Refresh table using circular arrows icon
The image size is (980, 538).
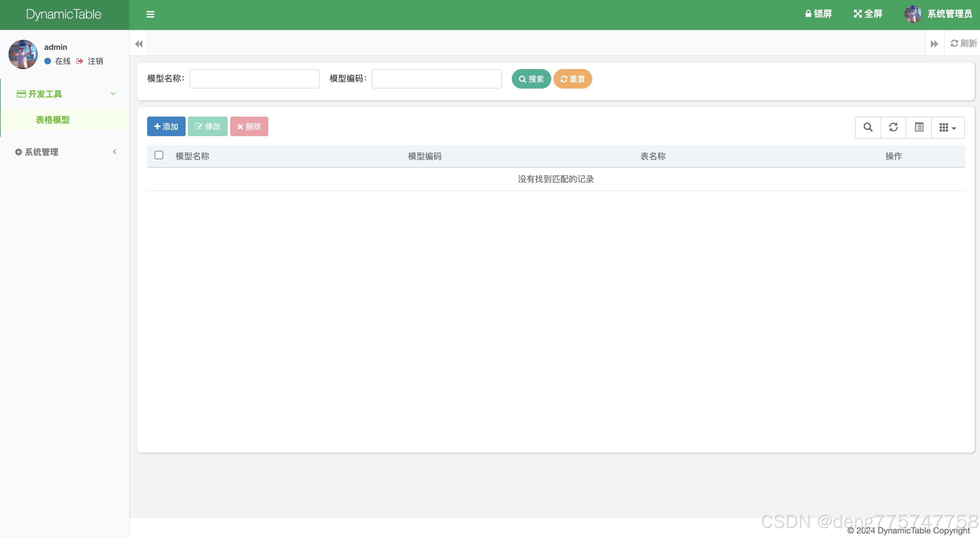pos(893,127)
